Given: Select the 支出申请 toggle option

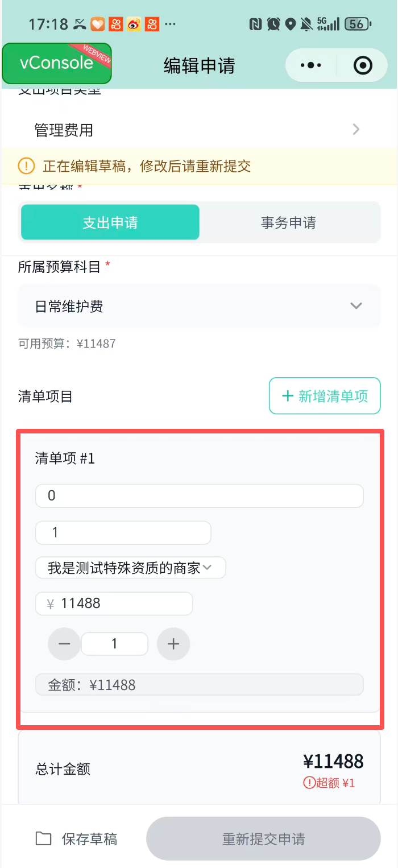Looking at the screenshot, I should click(x=110, y=222).
